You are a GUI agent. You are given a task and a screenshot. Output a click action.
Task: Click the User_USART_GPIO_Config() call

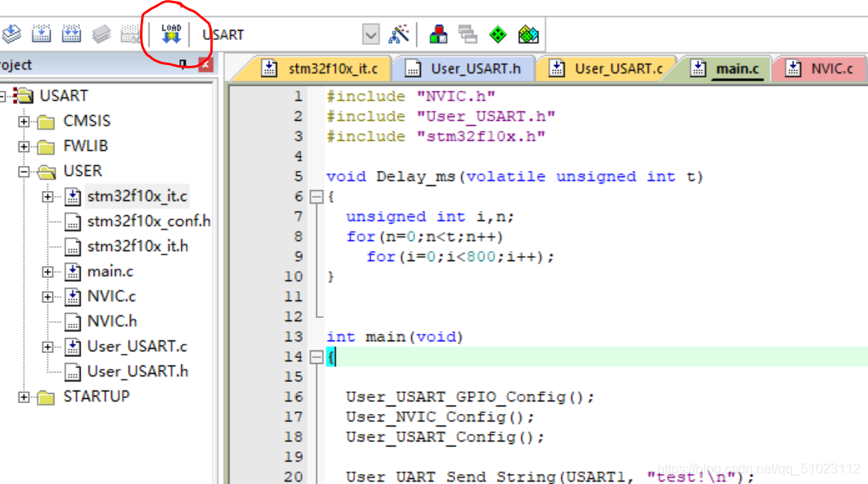pos(470,397)
